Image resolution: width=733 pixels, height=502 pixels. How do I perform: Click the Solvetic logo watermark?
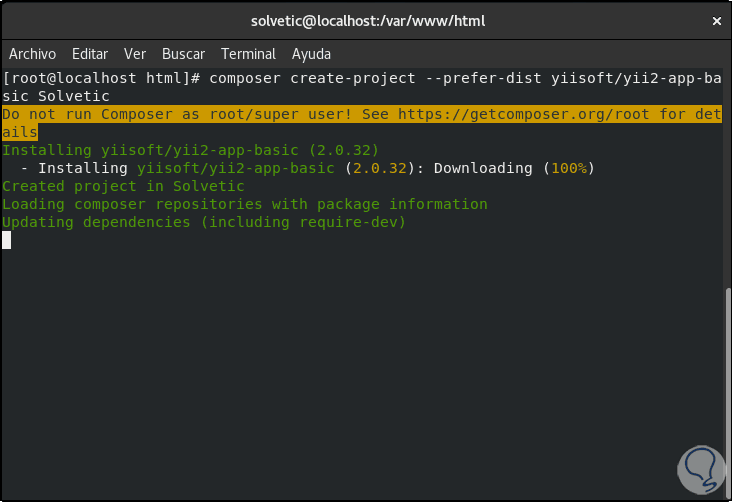(693, 464)
